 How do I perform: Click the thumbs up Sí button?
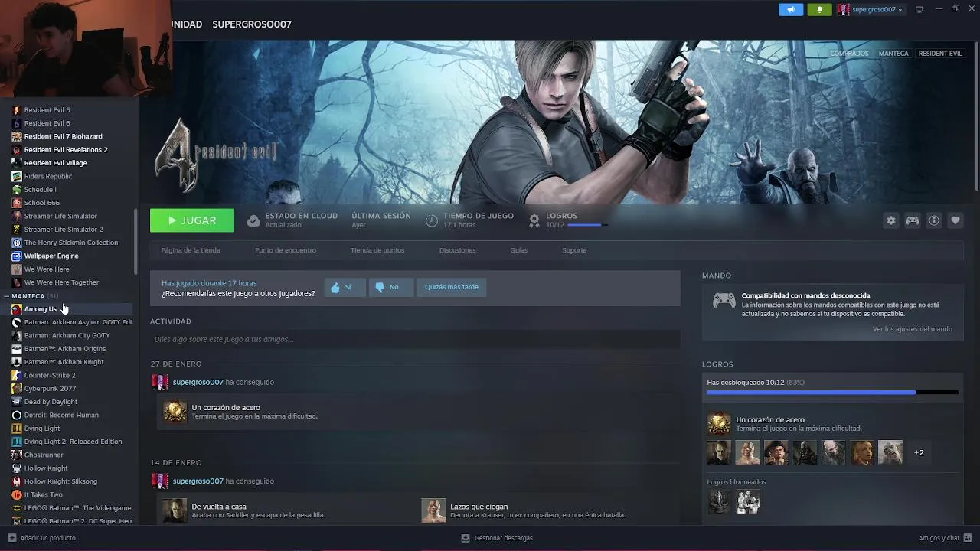345,287
